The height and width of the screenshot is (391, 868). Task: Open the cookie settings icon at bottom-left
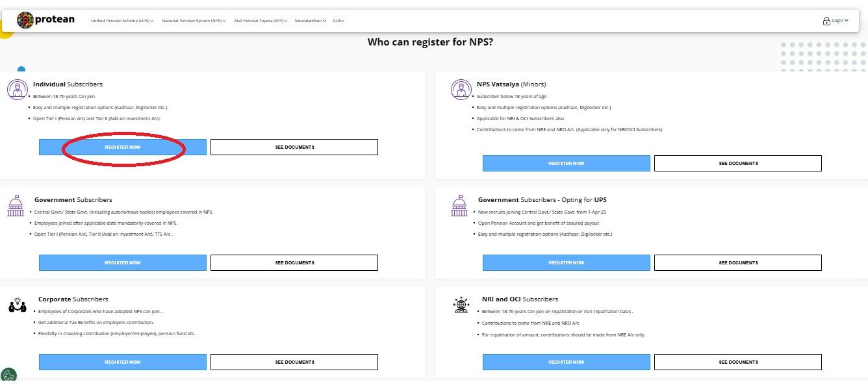[8, 375]
